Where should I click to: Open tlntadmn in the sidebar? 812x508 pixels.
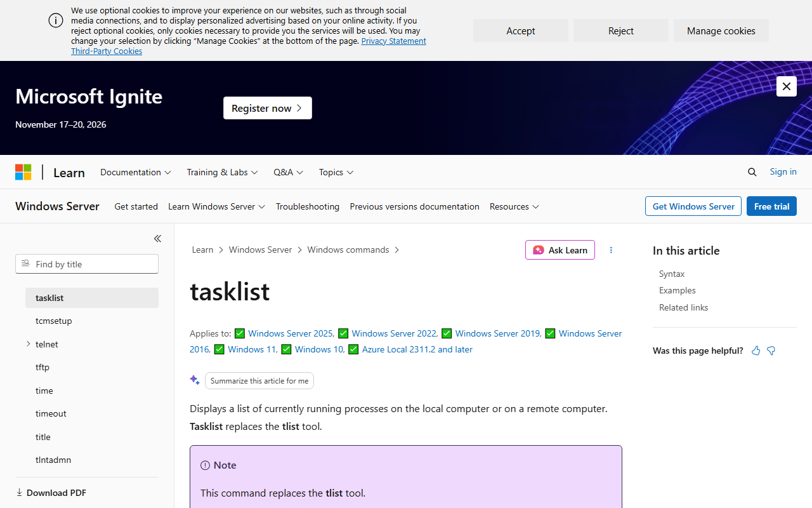tap(92, 460)
